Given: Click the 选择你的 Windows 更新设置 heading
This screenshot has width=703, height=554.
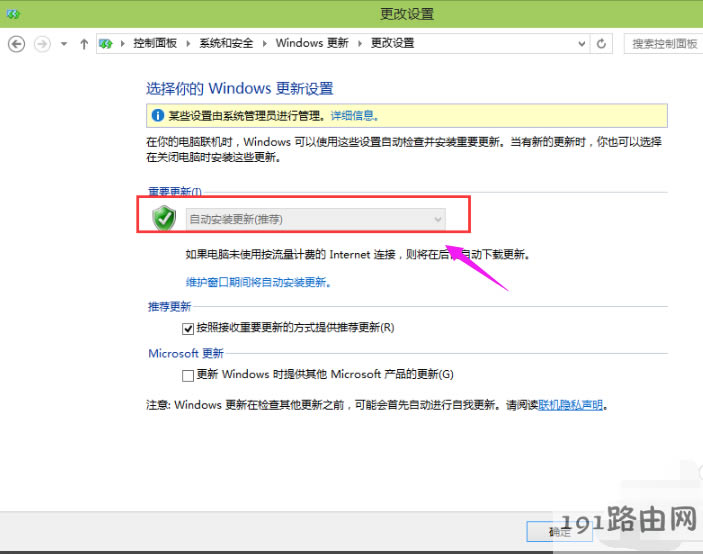Looking at the screenshot, I should click(240, 89).
